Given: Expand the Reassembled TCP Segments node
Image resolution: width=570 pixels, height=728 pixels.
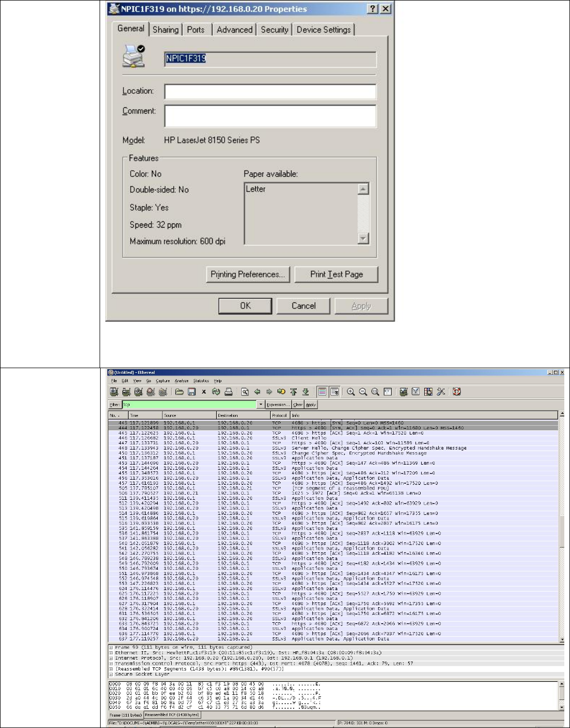Looking at the screenshot, I should pos(111,669).
